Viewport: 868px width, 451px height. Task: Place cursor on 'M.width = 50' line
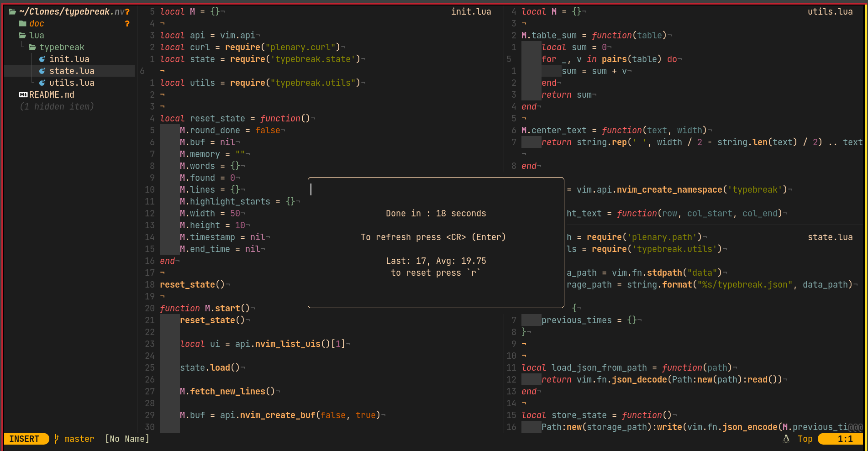210,213
